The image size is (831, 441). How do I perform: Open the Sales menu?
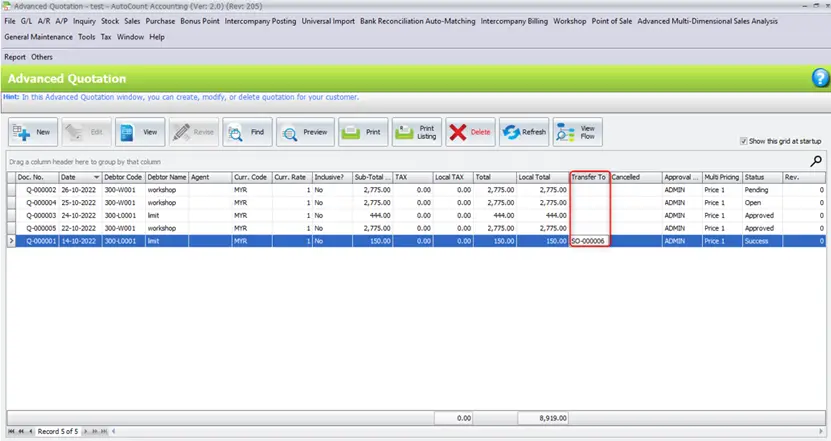click(x=132, y=20)
